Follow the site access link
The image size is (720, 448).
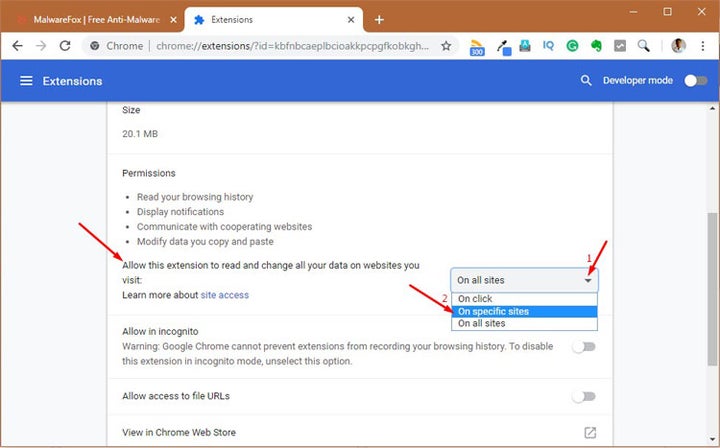[224, 295]
